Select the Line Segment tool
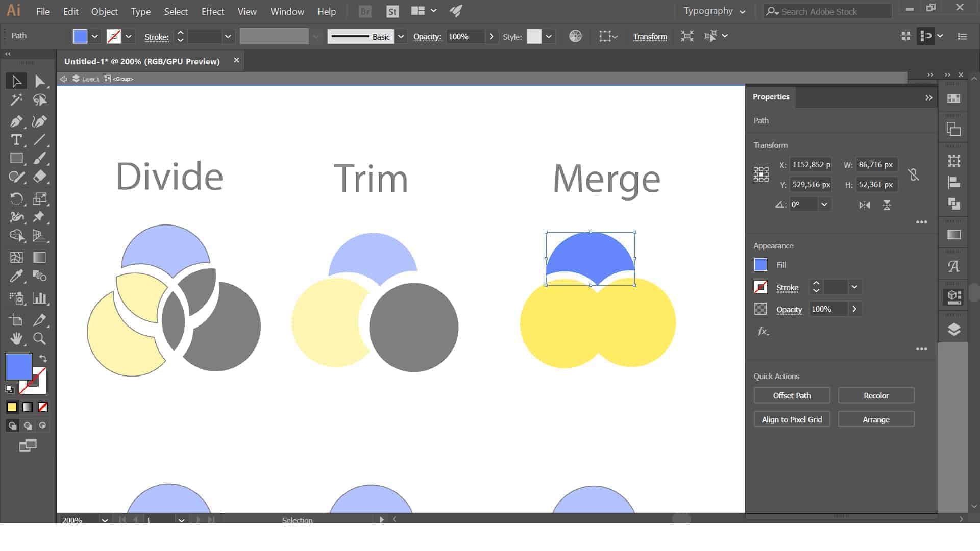This screenshot has height=551, width=980. coord(40,140)
